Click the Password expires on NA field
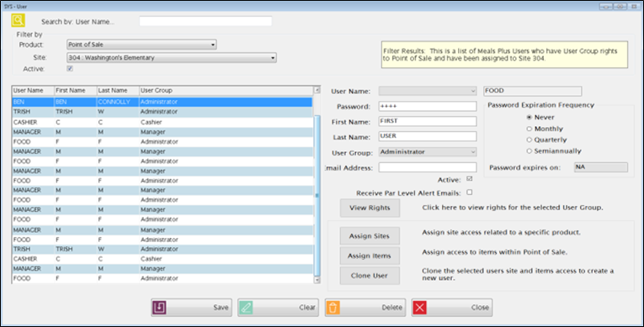Viewport: 644px width, 327px height. [x=600, y=167]
